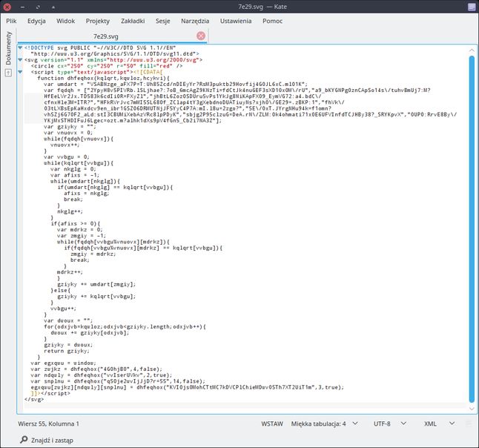Image resolution: width=479 pixels, height=448 pixels.
Task: Click the '<circle cx="250"' line
Action: 107,66
